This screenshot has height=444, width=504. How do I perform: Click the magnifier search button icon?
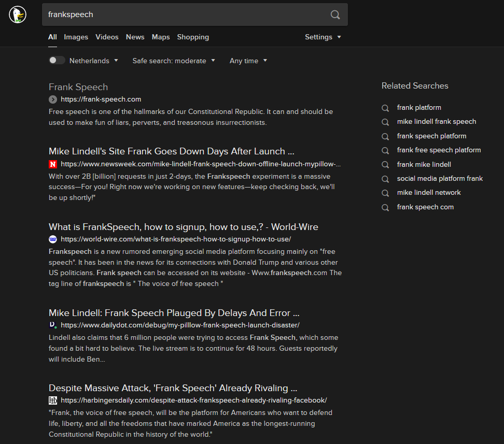335,15
